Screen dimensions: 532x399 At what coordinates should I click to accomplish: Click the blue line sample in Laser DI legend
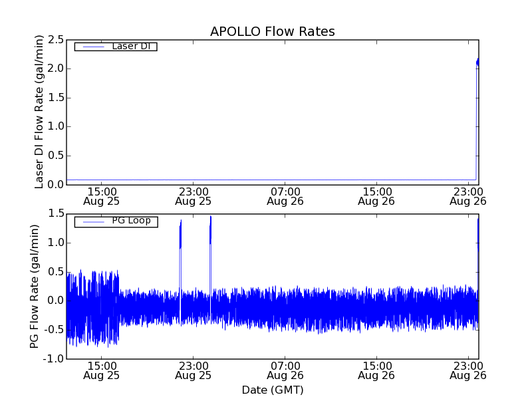pos(93,47)
